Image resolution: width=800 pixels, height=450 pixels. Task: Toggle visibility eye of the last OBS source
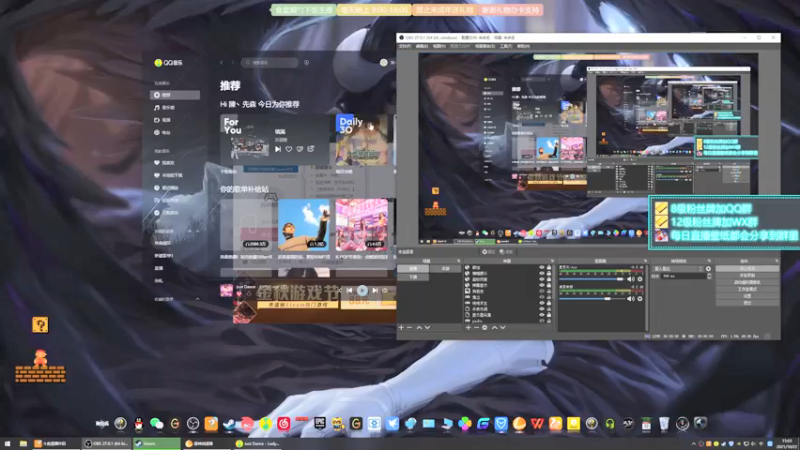point(542,321)
